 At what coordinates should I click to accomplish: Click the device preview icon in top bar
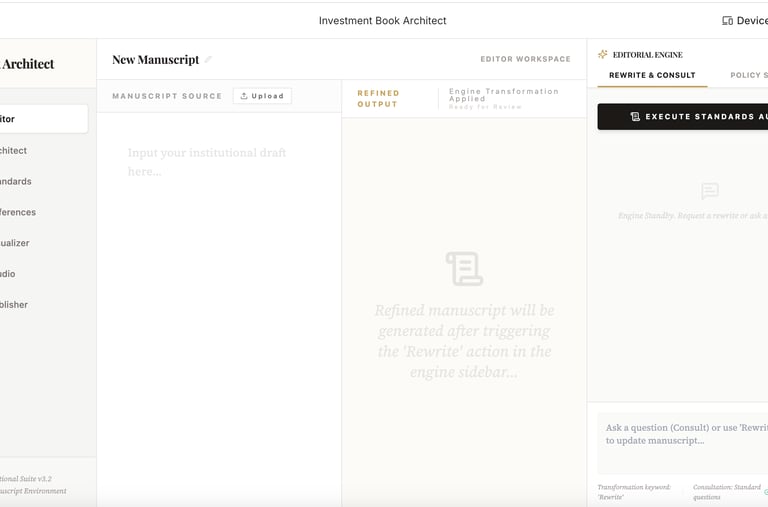click(x=727, y=21)
